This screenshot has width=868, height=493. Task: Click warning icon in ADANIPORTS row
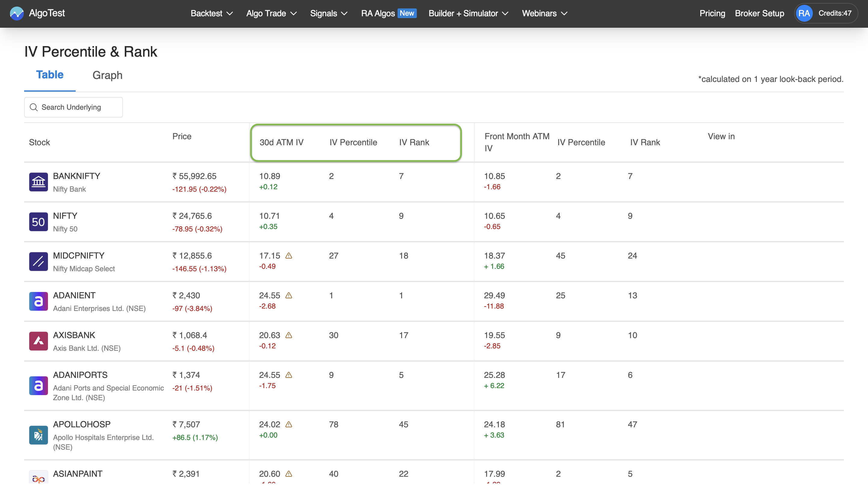[x=289, y=375]
